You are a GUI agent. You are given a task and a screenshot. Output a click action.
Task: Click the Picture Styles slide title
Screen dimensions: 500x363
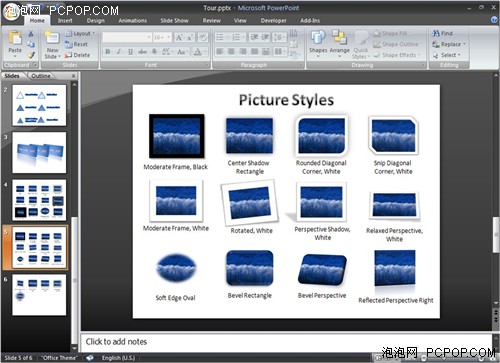[x=286, y=100]
